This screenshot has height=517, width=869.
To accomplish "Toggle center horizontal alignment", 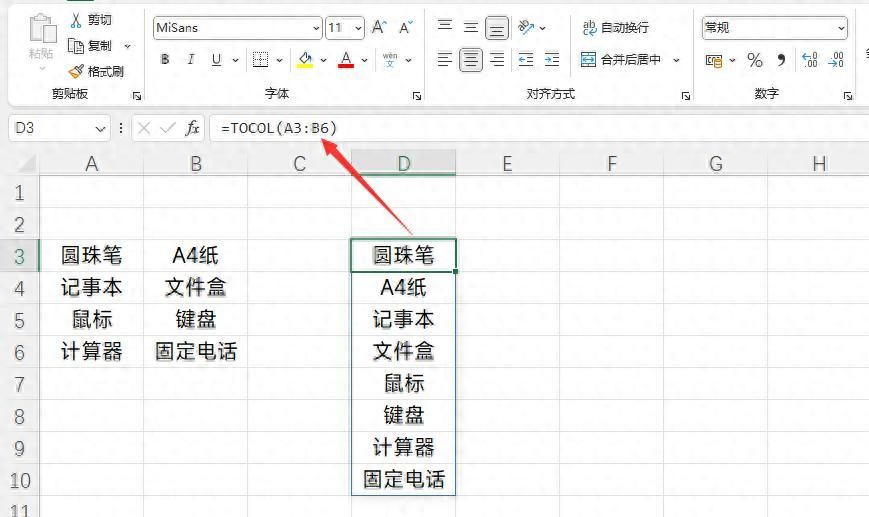I will coord(471,59).
